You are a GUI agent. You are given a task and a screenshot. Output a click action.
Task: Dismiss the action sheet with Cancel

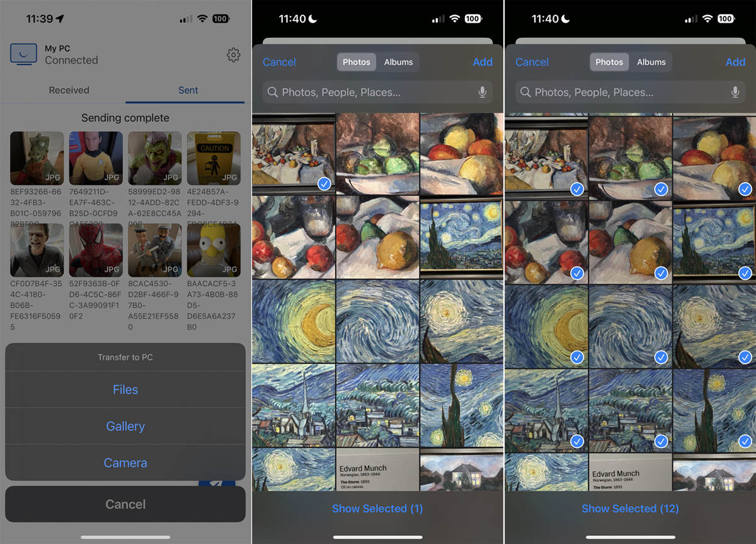[x=125, y=504]
